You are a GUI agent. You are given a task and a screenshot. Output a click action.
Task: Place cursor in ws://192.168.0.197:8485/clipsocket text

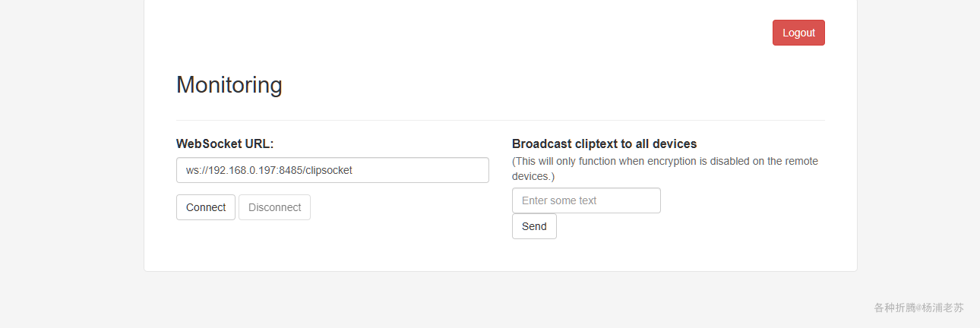[269, 170]
